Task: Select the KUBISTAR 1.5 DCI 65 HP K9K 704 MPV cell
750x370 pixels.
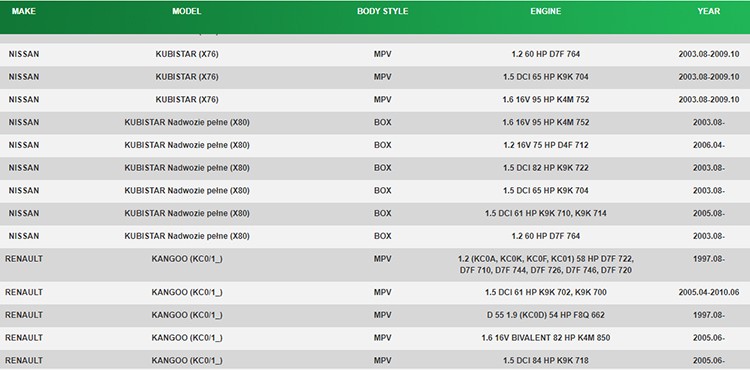Action: pyautogui.click(x=545, y=77)
